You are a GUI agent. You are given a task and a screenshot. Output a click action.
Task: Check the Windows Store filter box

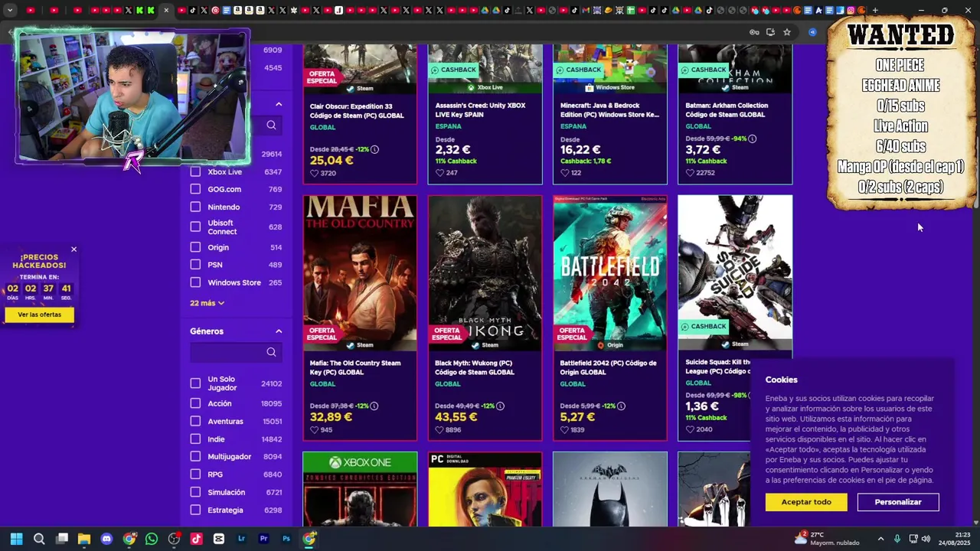click(195, 282)
